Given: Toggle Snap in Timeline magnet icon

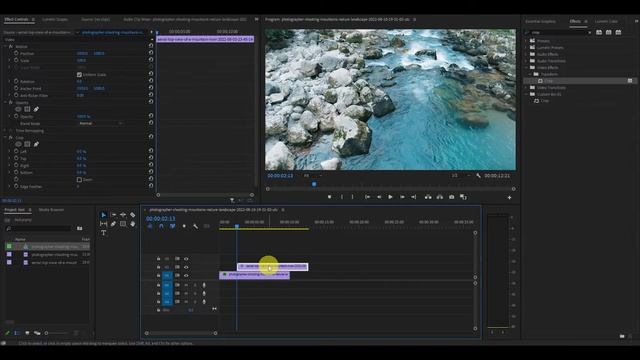Looking at the screenshot, I should click(x=161, y=226).
